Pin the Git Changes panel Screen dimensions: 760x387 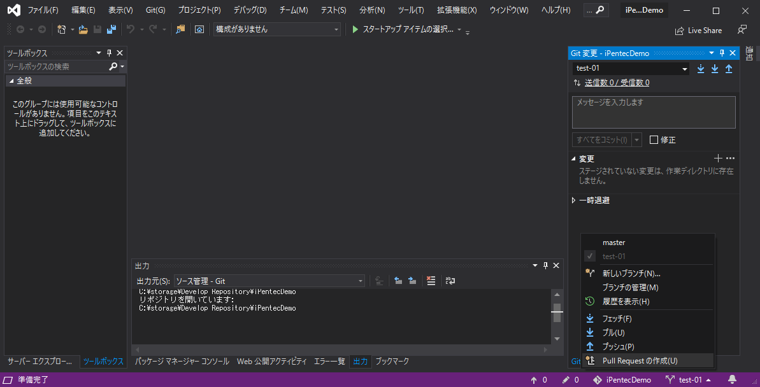click(722, 53)
